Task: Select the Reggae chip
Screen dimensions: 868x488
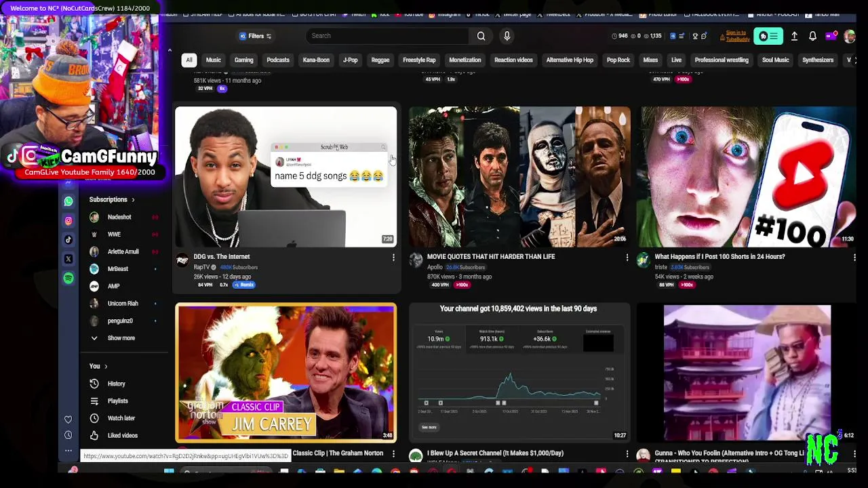Action: coord(380,60)
